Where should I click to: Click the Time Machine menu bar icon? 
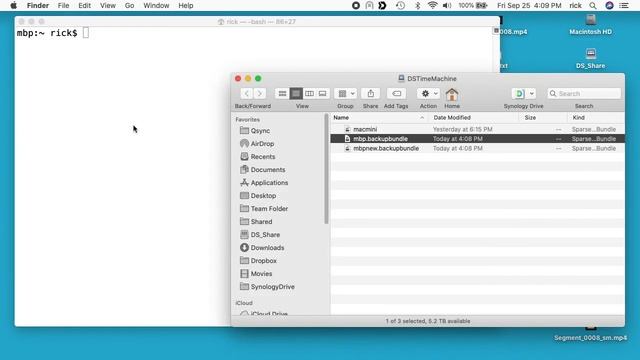pyautogui.click(x=400, y=6)
